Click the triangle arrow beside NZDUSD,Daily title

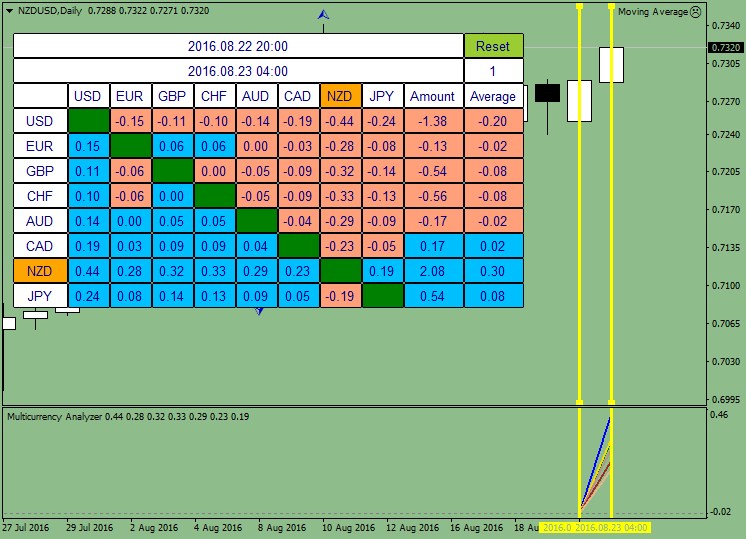[x=9, y=10]
